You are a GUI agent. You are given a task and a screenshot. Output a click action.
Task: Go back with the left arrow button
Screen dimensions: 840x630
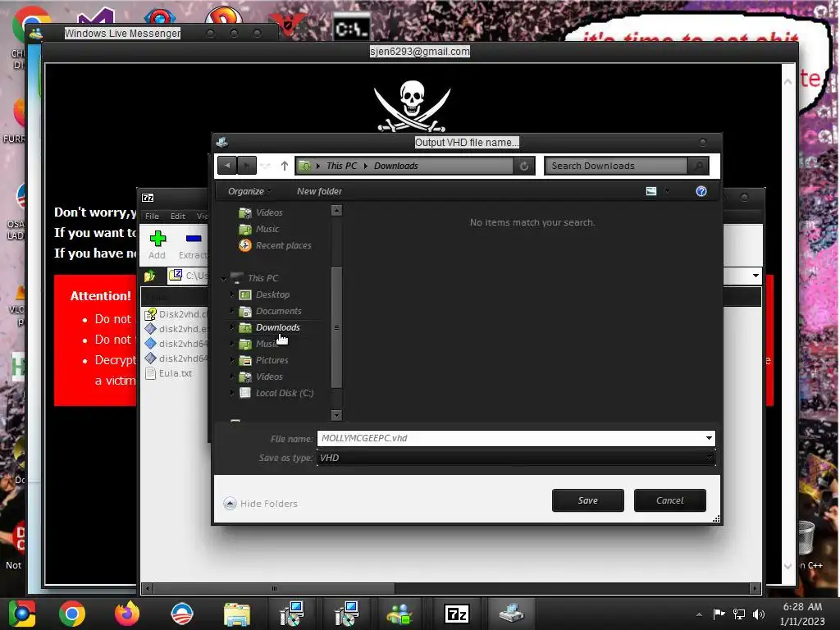pos(227,166)
